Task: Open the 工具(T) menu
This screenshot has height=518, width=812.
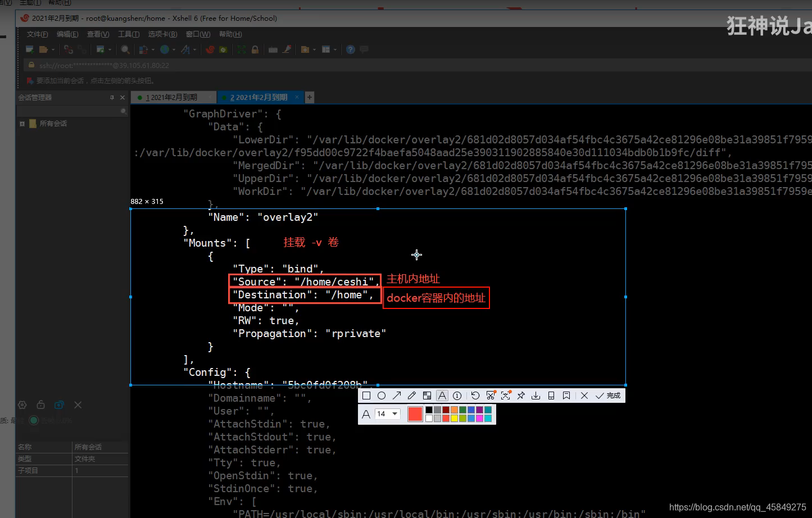Action: click(129, 34)
